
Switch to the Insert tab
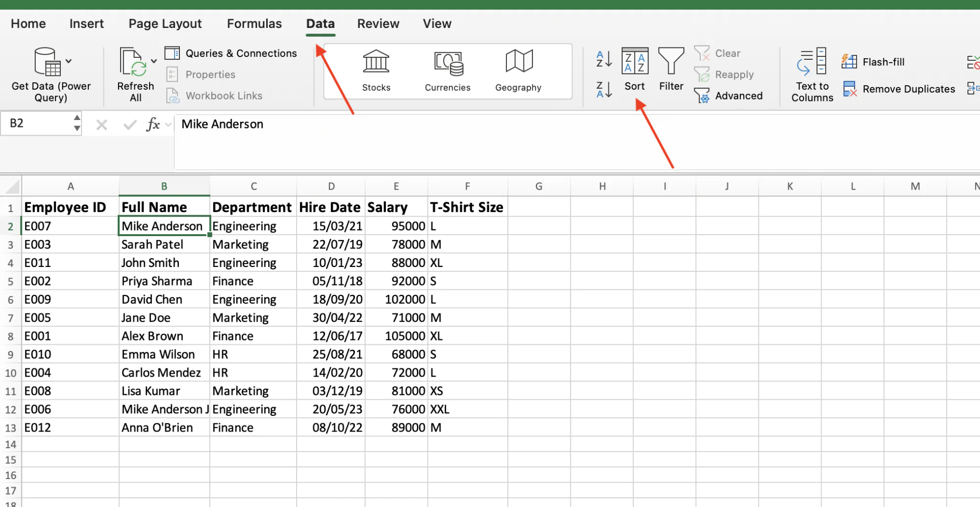click(x=87, y=24)
